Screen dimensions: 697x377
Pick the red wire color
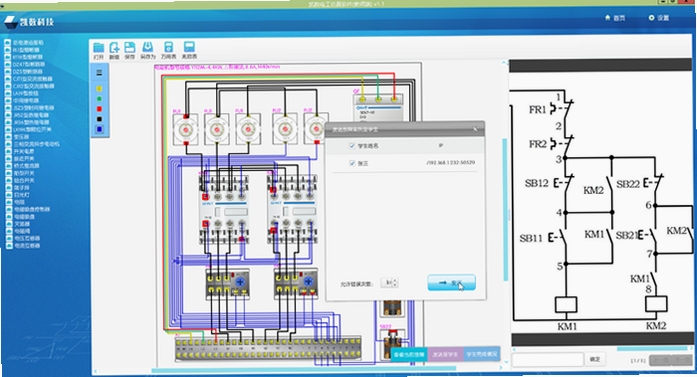(99, 109)
